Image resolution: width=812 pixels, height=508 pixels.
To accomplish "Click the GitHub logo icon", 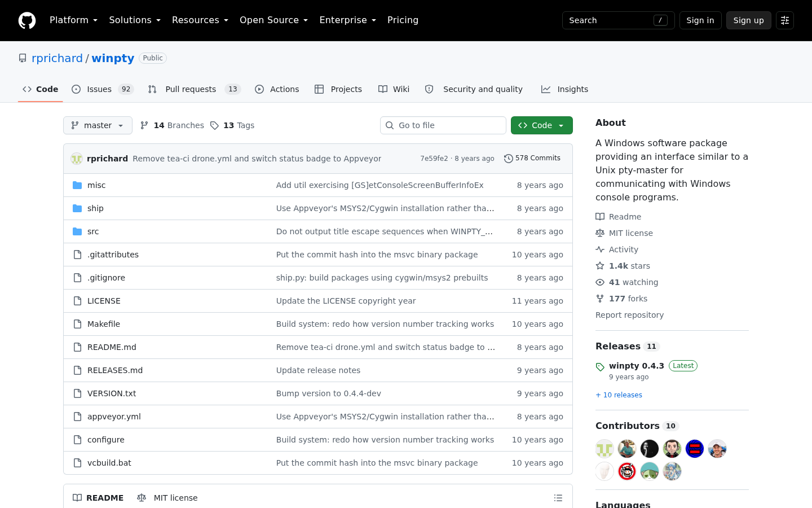I will point(27,20).
